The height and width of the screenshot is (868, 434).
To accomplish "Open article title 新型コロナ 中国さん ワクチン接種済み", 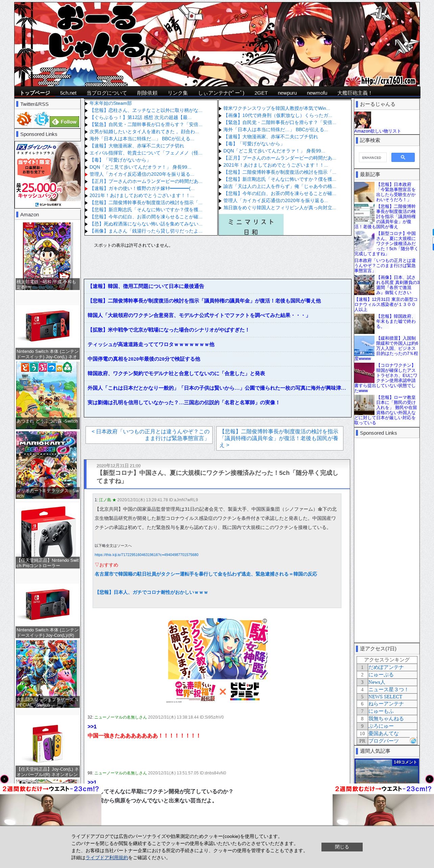I will click(217, 477).
